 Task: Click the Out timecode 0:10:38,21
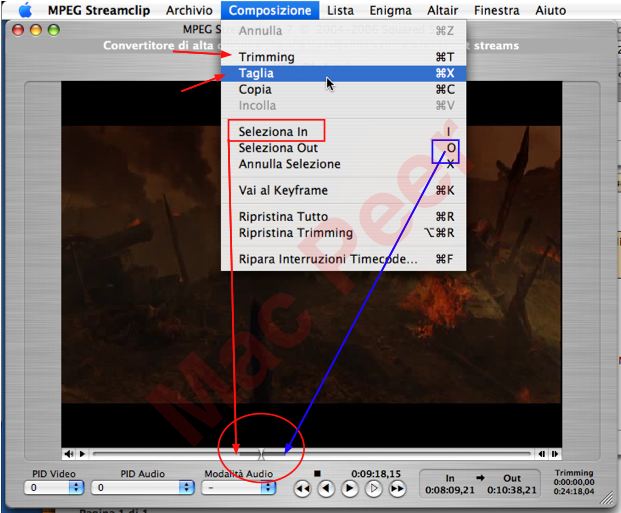(512, 490)
